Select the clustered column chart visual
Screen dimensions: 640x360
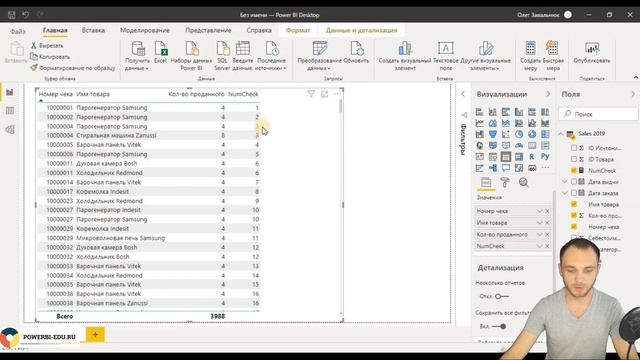tap(519, 112)
